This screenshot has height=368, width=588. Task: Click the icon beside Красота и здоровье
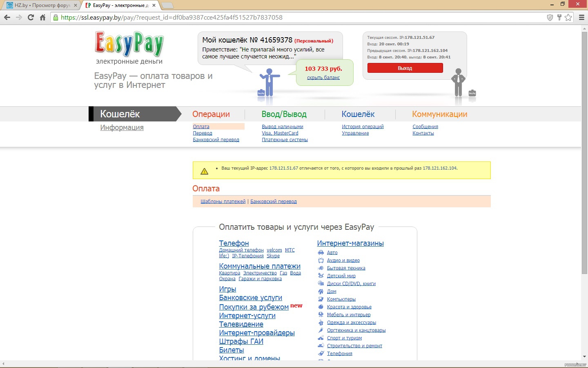(321, 307)
